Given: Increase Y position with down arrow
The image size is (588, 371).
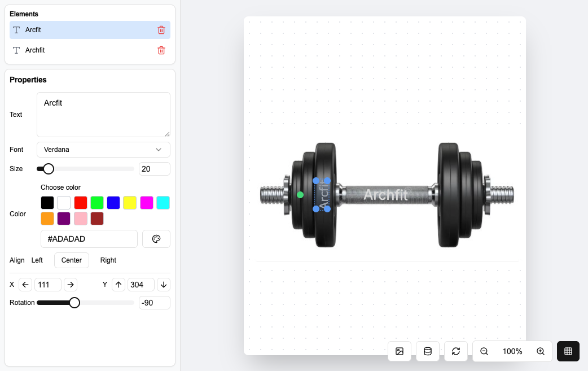Looking at the screenshot, I should pyautogui.click(x=163, y=285).
